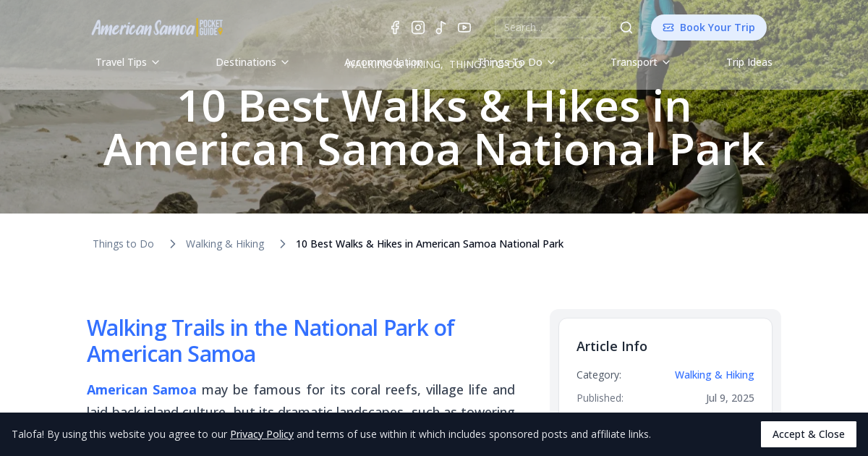Click the envelope icon on Book Your Trip
Screen dimensions: 868x456
coord(667,27)
